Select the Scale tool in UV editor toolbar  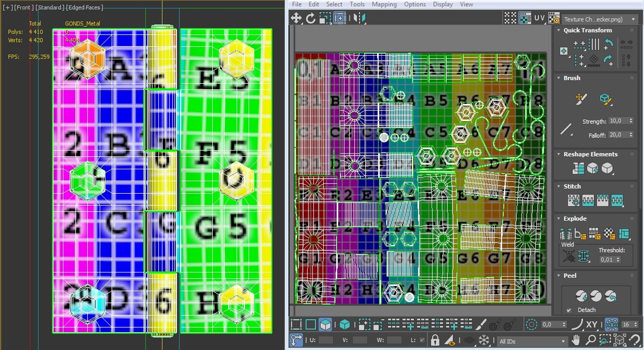coord(325,18)
